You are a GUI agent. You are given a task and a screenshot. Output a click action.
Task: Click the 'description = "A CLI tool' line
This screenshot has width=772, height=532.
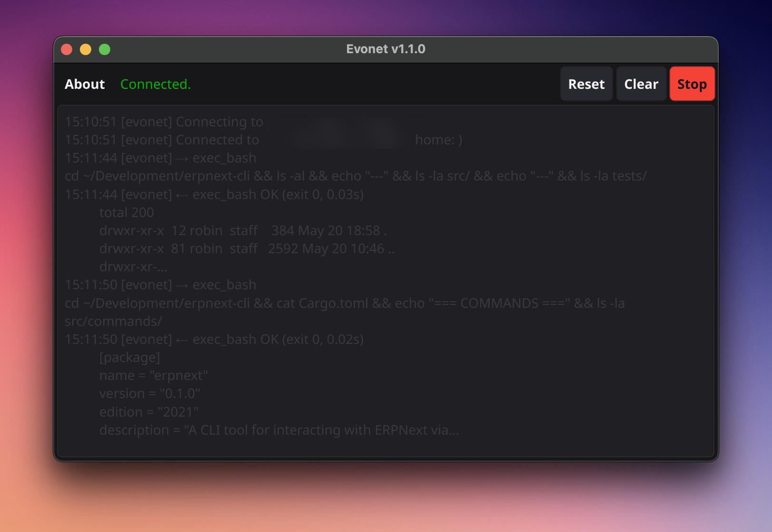[x=279, y=430]
